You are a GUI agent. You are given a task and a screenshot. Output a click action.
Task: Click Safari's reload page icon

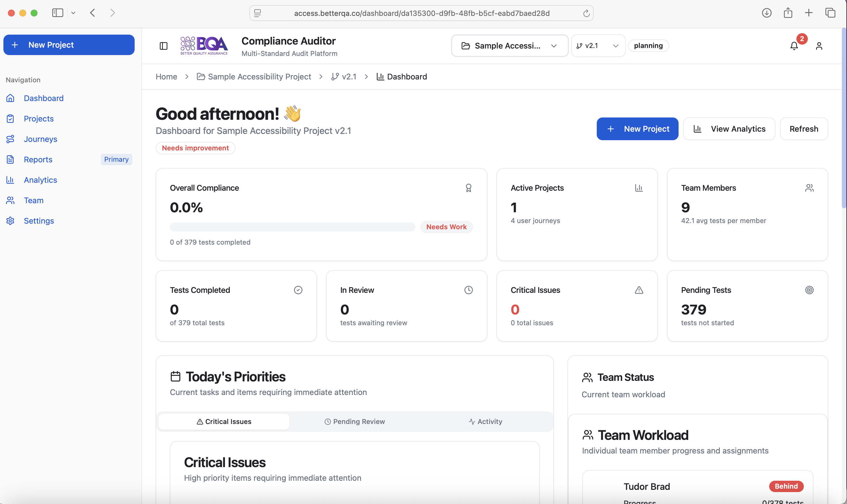[586, 13]
